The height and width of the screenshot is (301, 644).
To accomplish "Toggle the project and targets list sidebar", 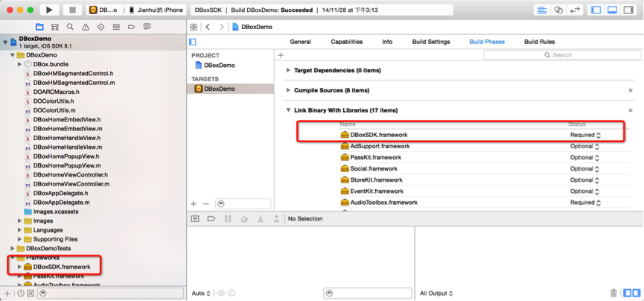I will pos(193,42).
